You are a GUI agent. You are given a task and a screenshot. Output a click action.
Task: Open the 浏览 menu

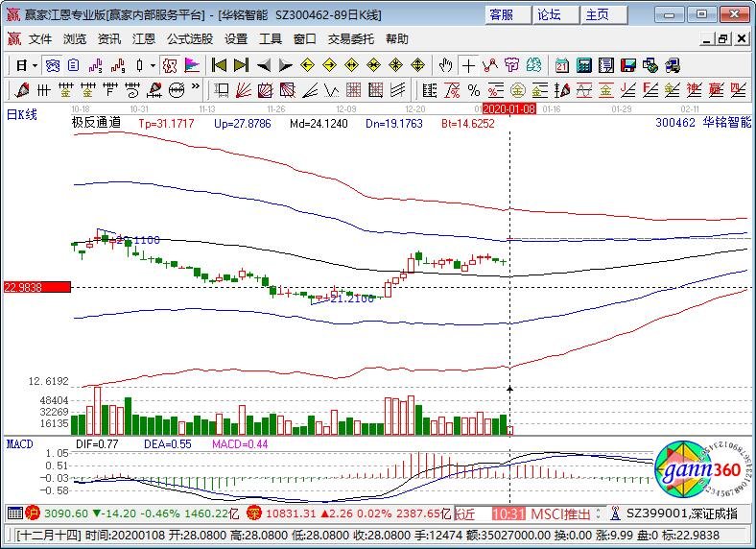[75, 39]
